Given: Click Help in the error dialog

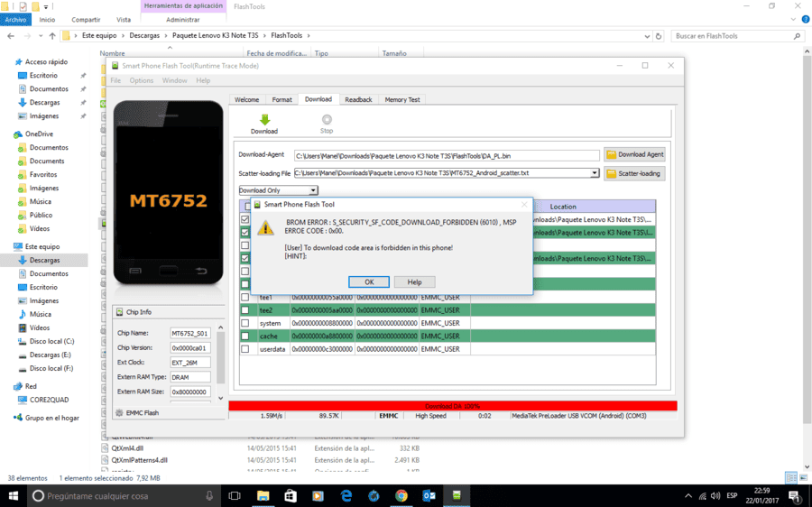Looking at the screenshot, I should [414, 281].
